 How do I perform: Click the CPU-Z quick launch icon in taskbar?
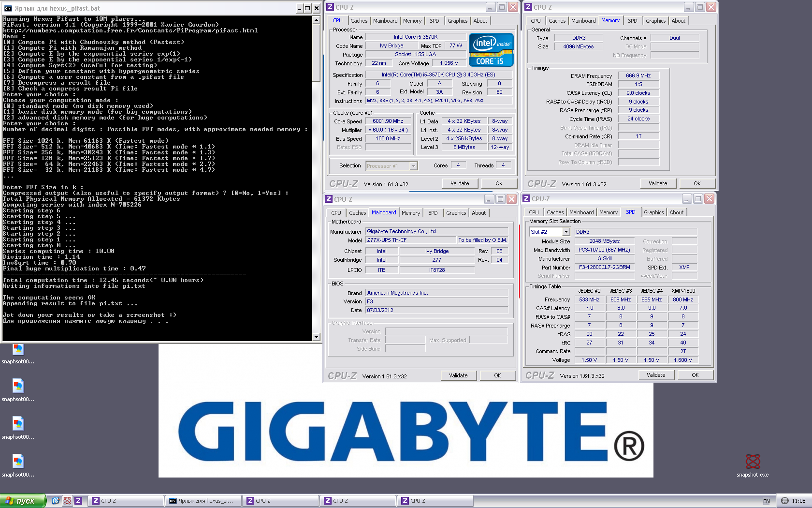(78, 501)
